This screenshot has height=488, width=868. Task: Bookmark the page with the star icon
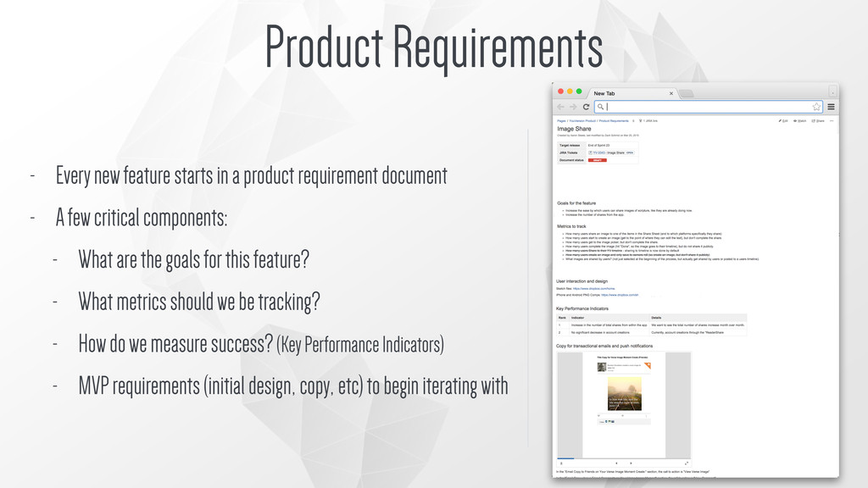(x=816, y=107)
